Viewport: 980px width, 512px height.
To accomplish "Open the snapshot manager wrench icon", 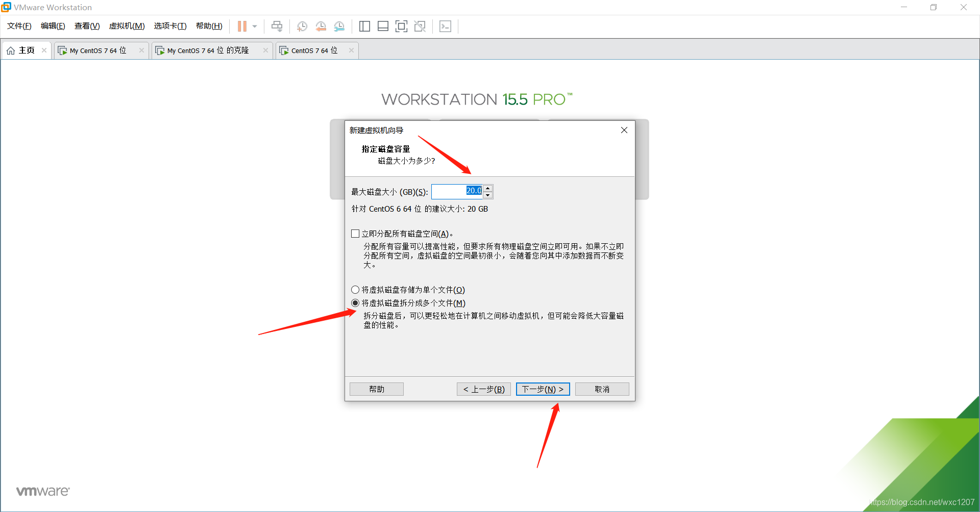I will [339, 26].
